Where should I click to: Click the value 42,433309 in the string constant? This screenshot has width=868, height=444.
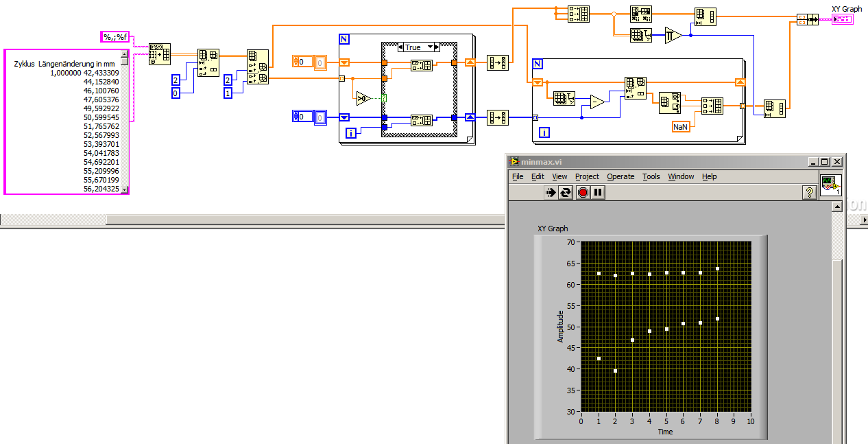coord(101,73)
